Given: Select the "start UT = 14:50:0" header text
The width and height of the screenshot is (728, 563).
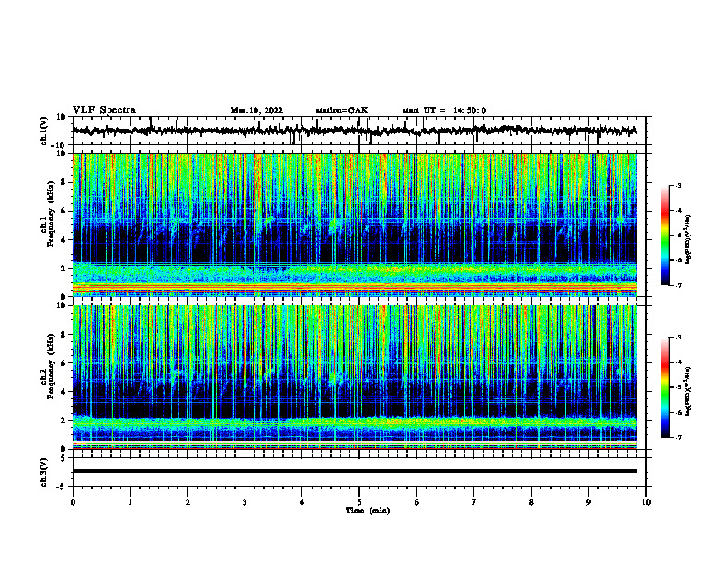Looking at the screenshot, I should click(x=444, y=110).
